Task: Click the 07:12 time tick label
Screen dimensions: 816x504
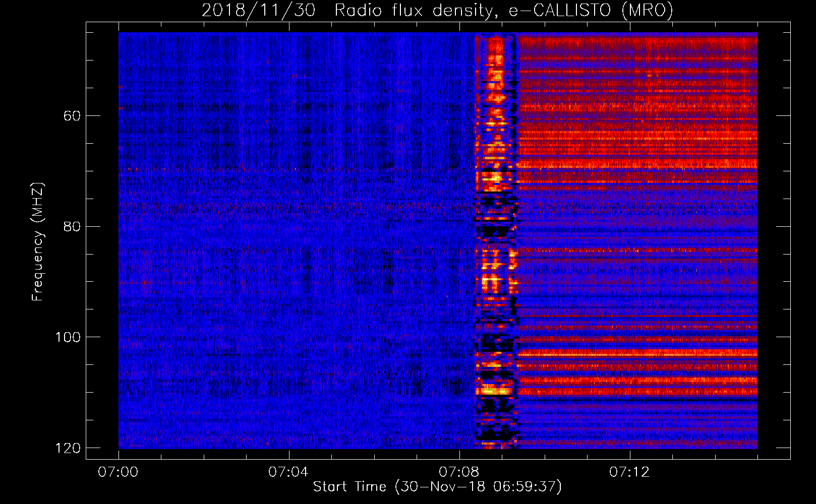Action: (x=629, y=472)
